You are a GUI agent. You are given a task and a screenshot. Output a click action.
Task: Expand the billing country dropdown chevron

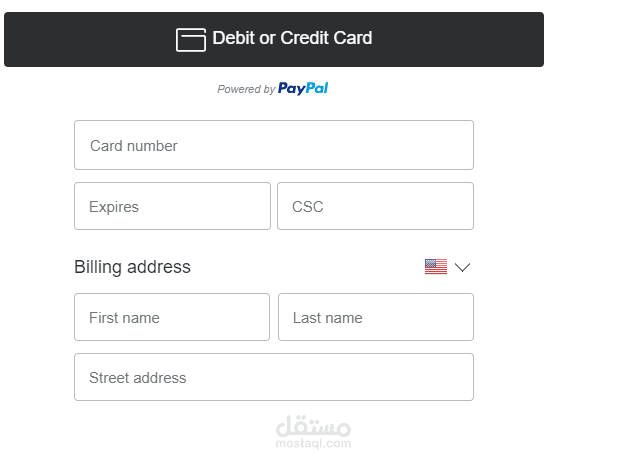(462, 267)
